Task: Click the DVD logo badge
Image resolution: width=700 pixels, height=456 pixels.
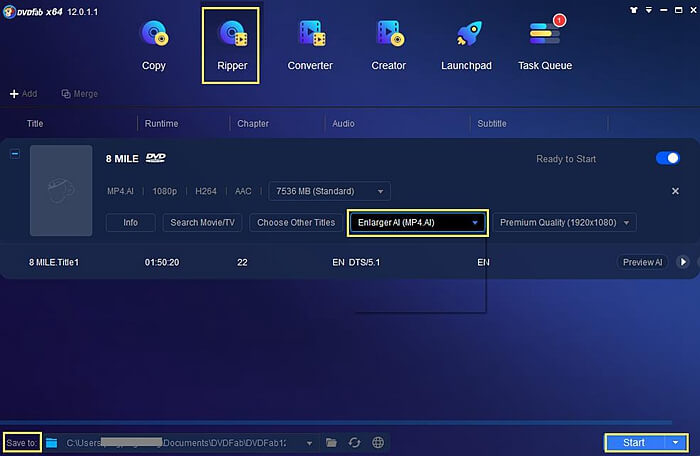Action: point(155,158)
